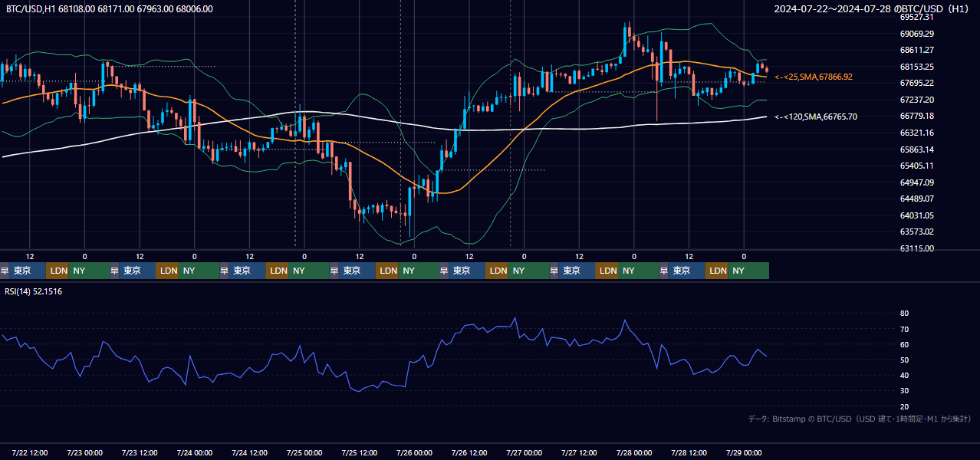Click price axis label 64031.05
This screenshot has width=980, height=460.
click(x=916, y=215)
